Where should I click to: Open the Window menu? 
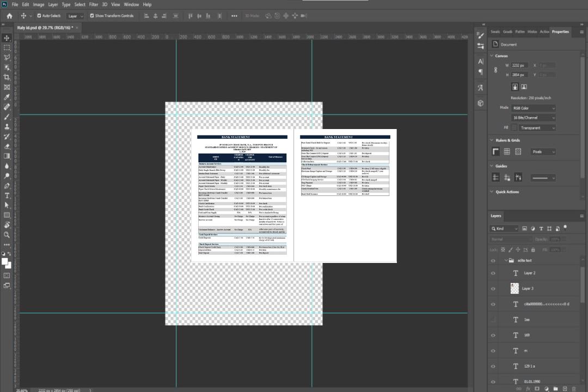[131, 4]
